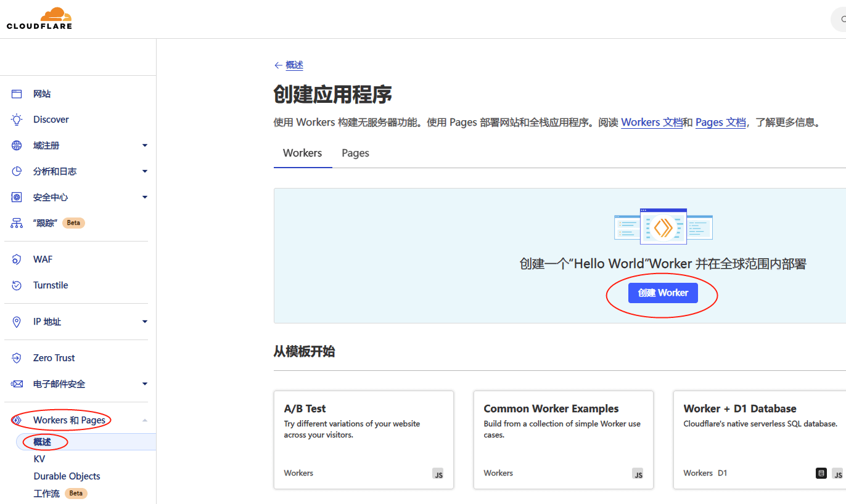Open Turnstile via its sidebar icon
The width and height of the screenshot is (846, 504).
point(17,285)
